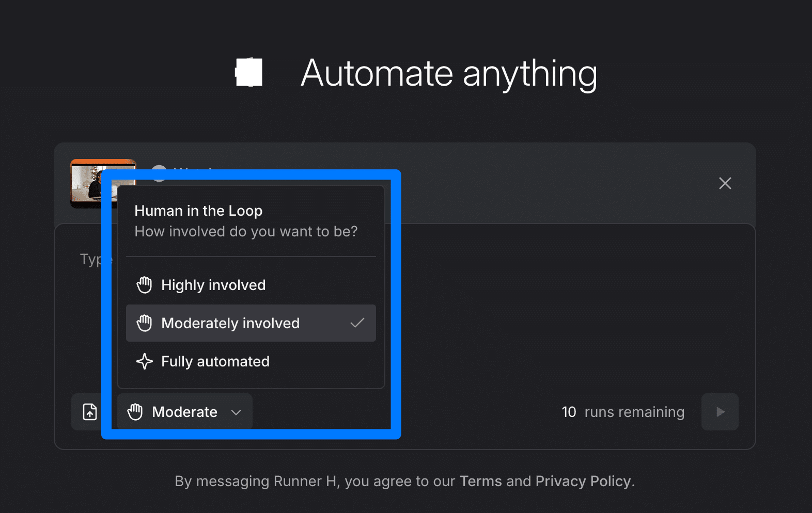This screenshot has height=513, width=812.
Task: Click the hand icon on Moderate button
Action: (x=135, y=412)
